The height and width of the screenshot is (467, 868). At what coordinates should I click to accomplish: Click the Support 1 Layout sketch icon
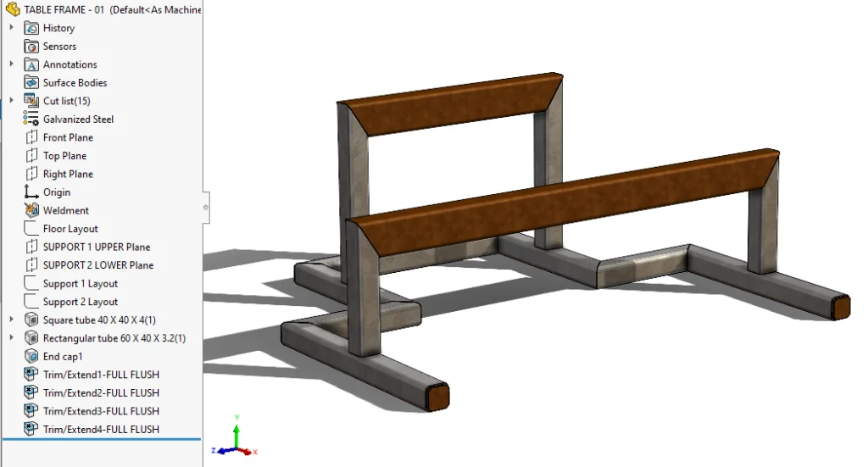(31, 283)
